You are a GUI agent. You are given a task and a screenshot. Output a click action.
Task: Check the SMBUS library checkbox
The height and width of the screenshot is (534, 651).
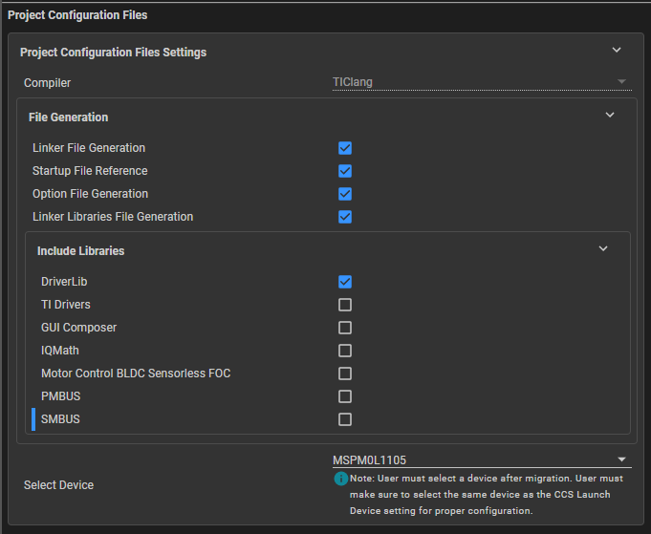coord(345,420)
